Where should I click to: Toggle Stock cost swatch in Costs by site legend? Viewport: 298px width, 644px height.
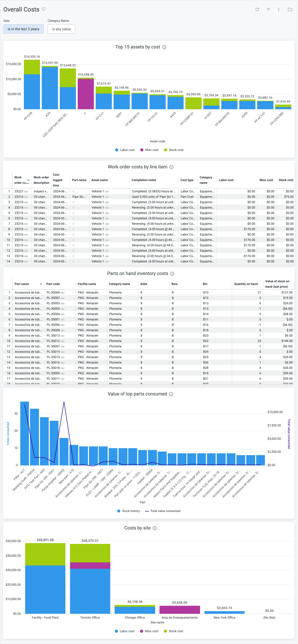(165, 631)
